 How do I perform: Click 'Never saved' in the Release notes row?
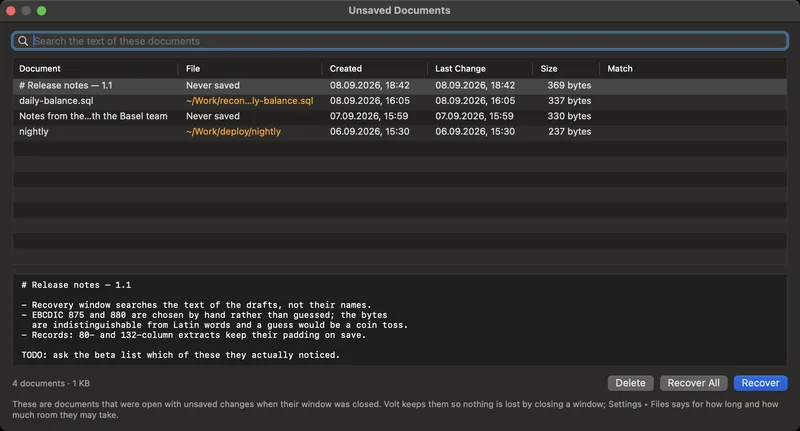(213, 85)
